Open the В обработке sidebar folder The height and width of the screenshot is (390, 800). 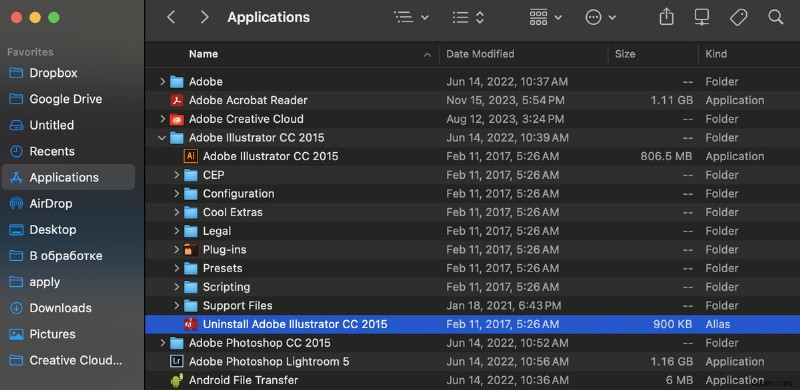pos(67,256)
